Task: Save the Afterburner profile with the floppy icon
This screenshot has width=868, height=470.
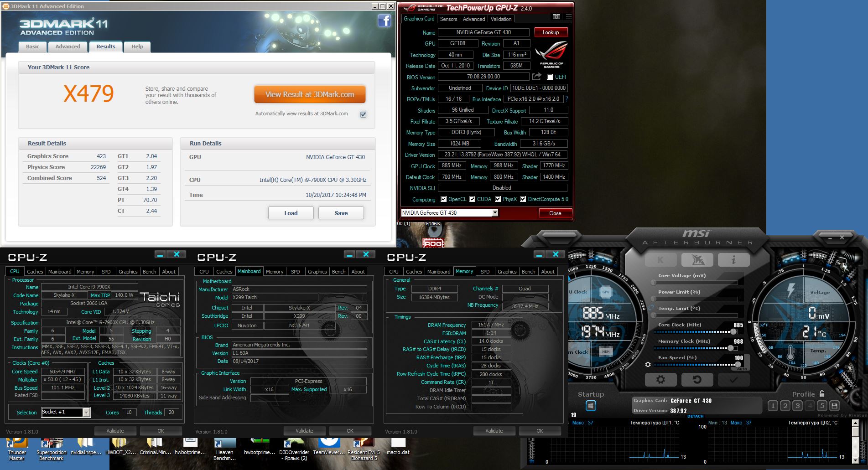Action: [834, 405]
